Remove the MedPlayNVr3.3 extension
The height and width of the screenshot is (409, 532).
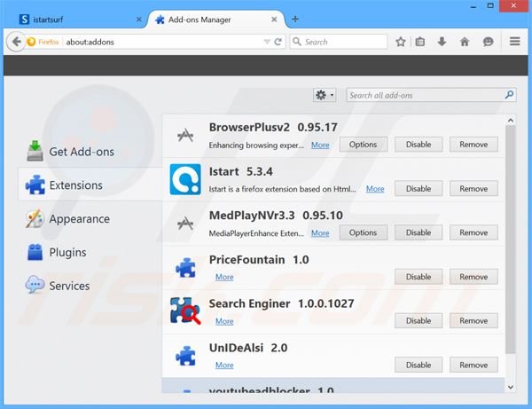(x=473, y=232)
